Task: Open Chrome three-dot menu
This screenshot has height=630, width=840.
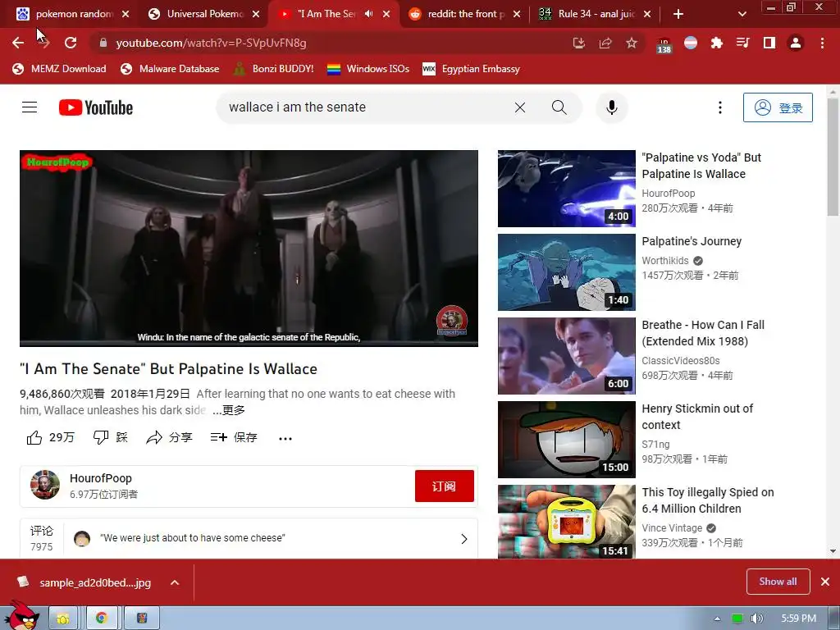Action: 822,43
